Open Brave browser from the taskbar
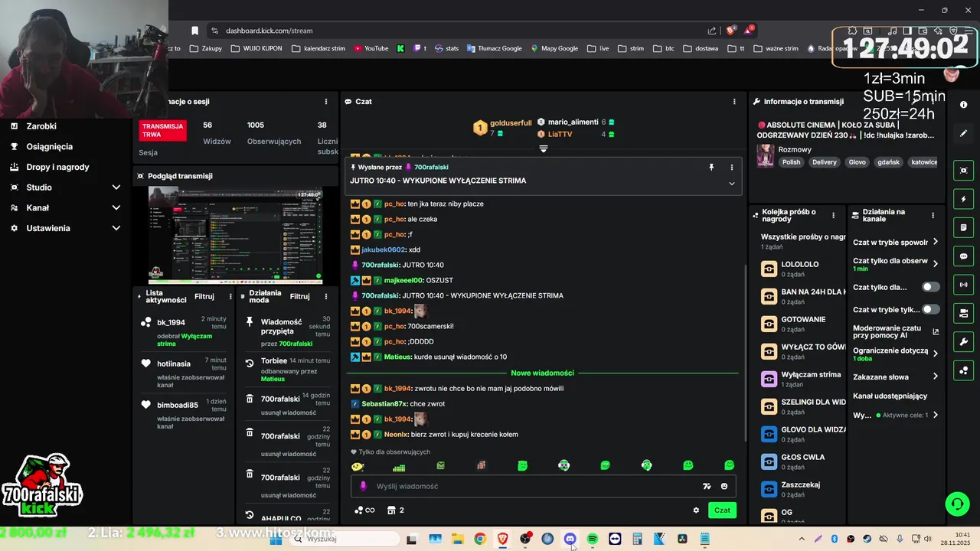Image resolution: width=980 pixels, height=551 pixels. point(502,539)
